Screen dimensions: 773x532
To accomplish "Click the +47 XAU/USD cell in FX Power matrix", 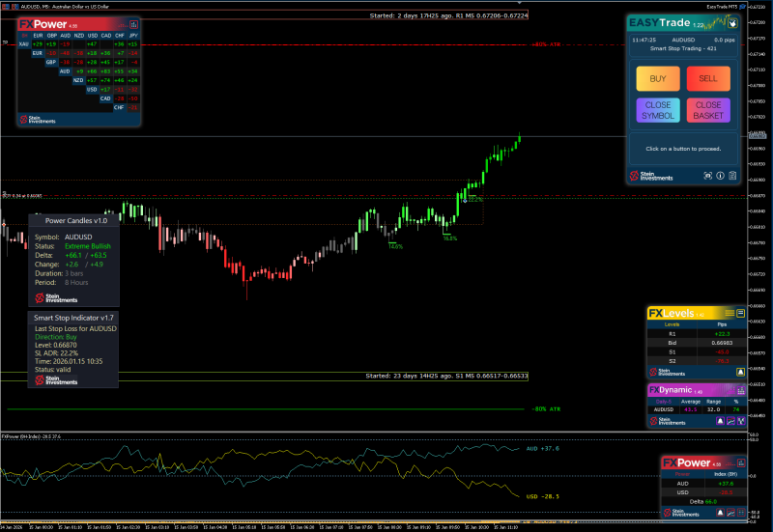I will click(x=92, y=44).
